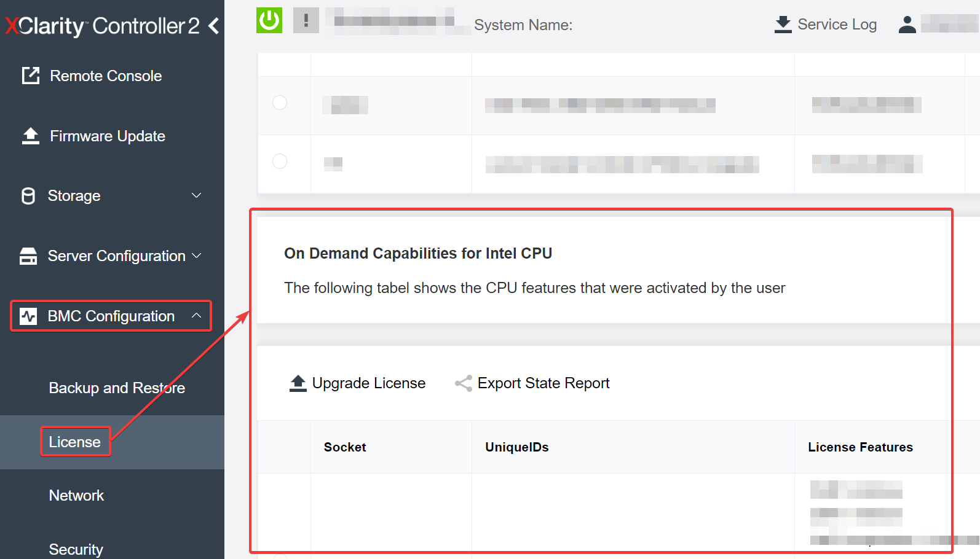Expand the Storage menu chevron
This screenshot has height=559, width=980.
point(196,195)
